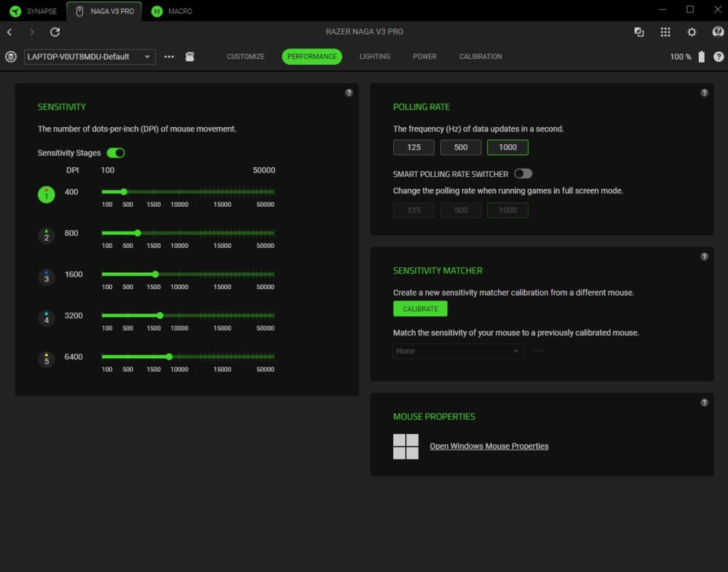The image size is (728, 572).
Task: Show help for the Sensitivity panel
Action: tap(349, 93)
